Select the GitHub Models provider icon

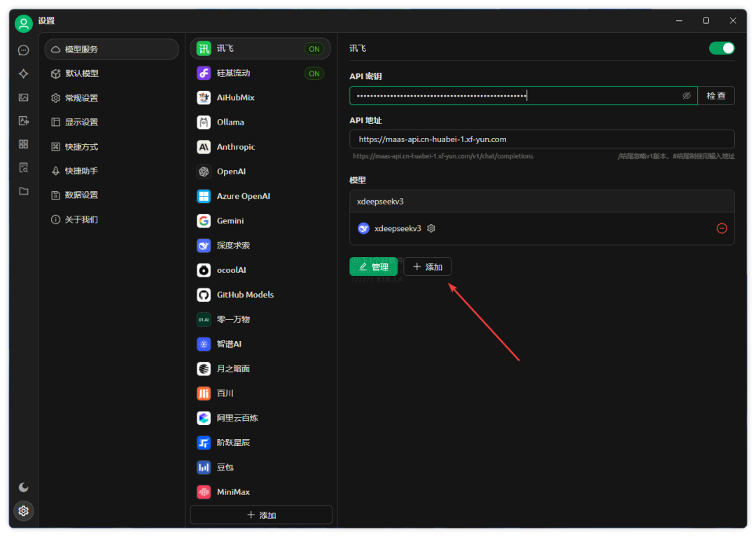click(204, 295)
